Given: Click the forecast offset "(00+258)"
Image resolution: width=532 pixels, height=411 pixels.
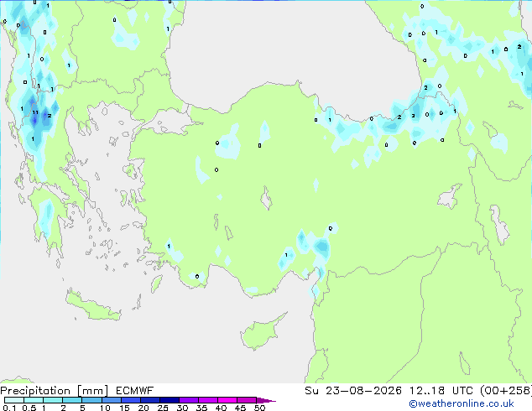Looking at the screenshot, I should [506, 391].
